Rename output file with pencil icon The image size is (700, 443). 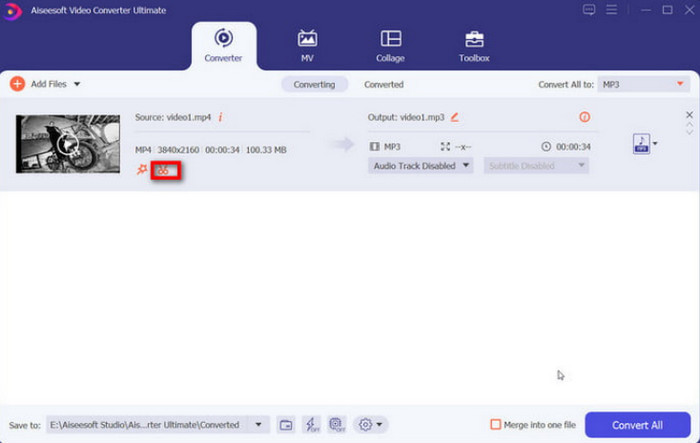coord(454,117)
